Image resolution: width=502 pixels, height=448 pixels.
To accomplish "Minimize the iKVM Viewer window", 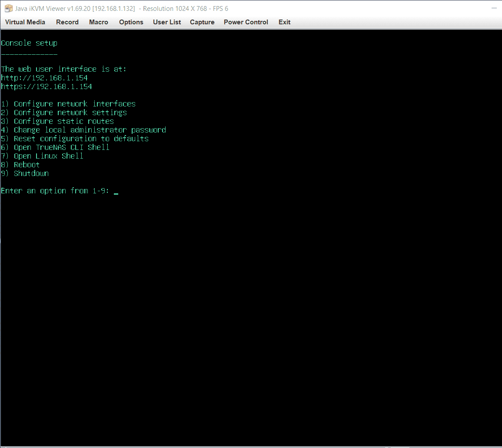I will point(494,8).
